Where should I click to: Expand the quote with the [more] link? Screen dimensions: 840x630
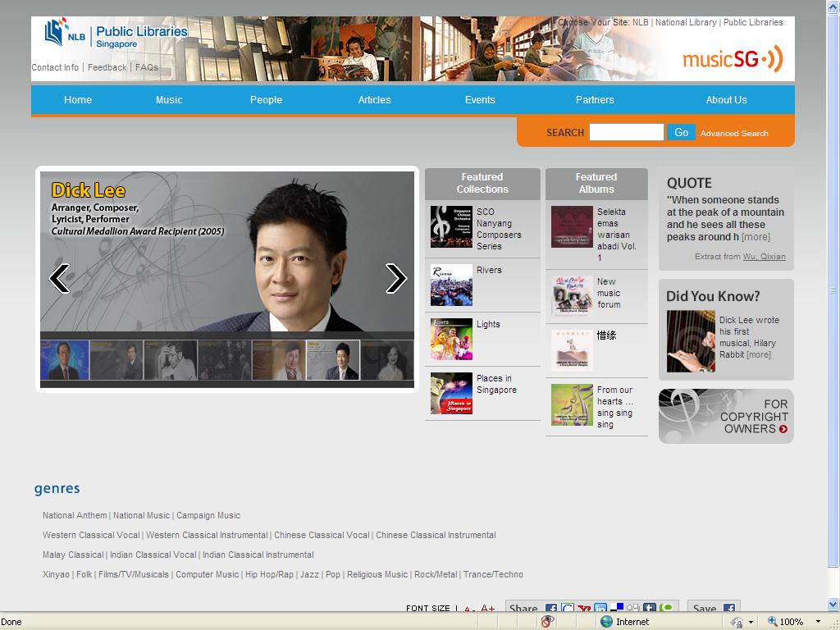point(756,237)
